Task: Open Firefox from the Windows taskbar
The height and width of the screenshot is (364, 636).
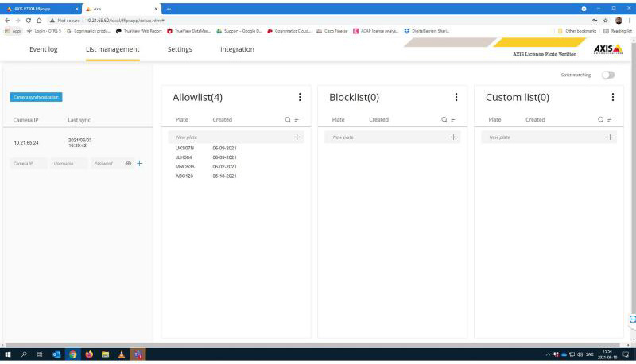Action: point(88,354)
